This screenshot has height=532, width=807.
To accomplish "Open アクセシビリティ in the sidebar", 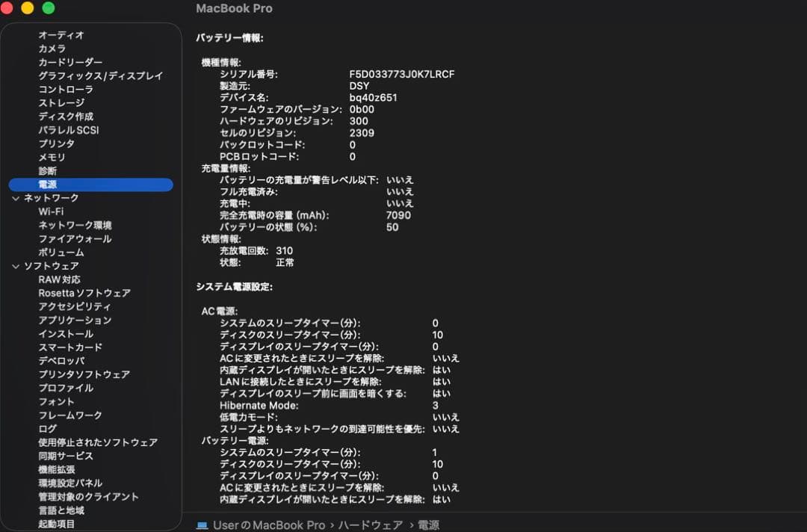I will click(75, 306).
